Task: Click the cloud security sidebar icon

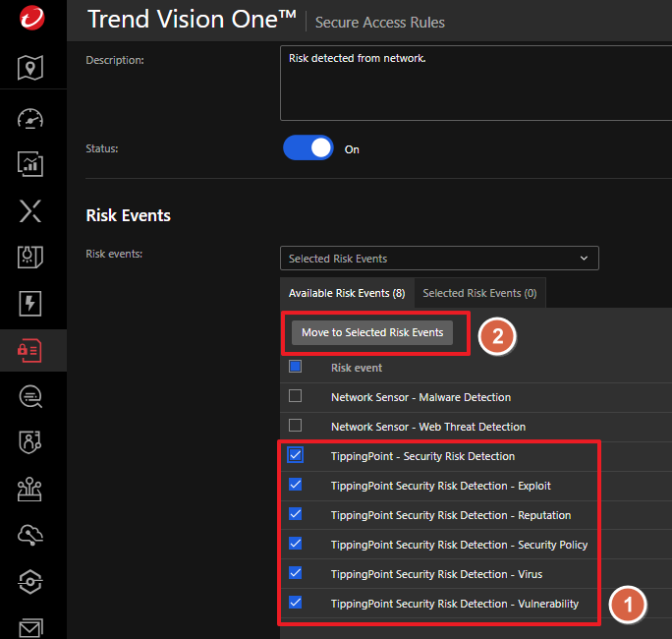Action: 31,534
